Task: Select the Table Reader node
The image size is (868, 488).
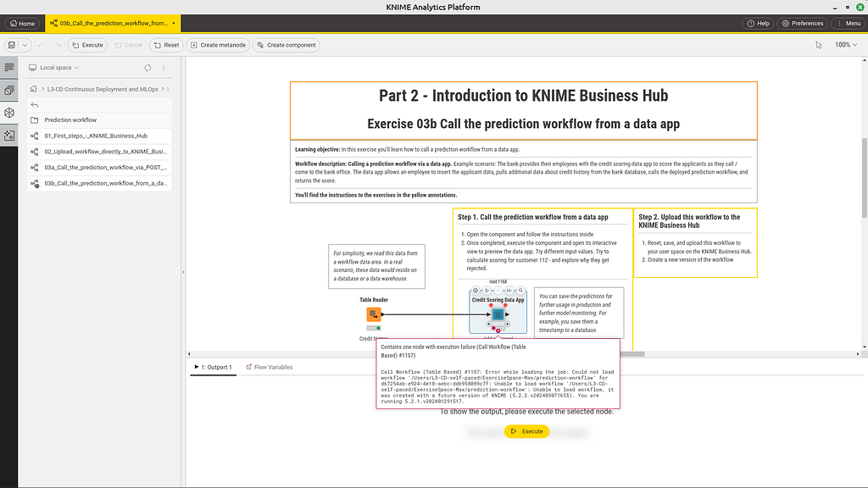Action: (373, 313)
